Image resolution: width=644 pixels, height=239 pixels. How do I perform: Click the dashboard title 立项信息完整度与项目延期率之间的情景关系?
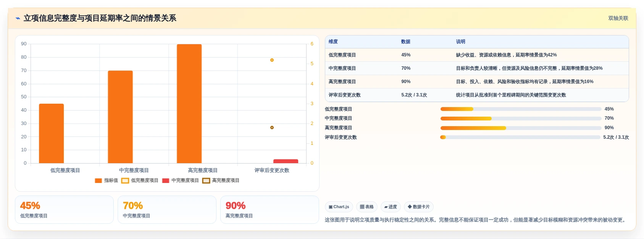point(100,18)
